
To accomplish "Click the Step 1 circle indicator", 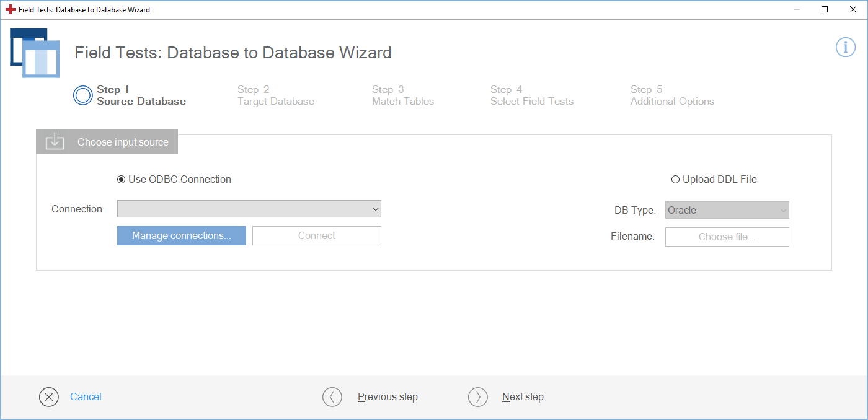I will pos(83,95).
